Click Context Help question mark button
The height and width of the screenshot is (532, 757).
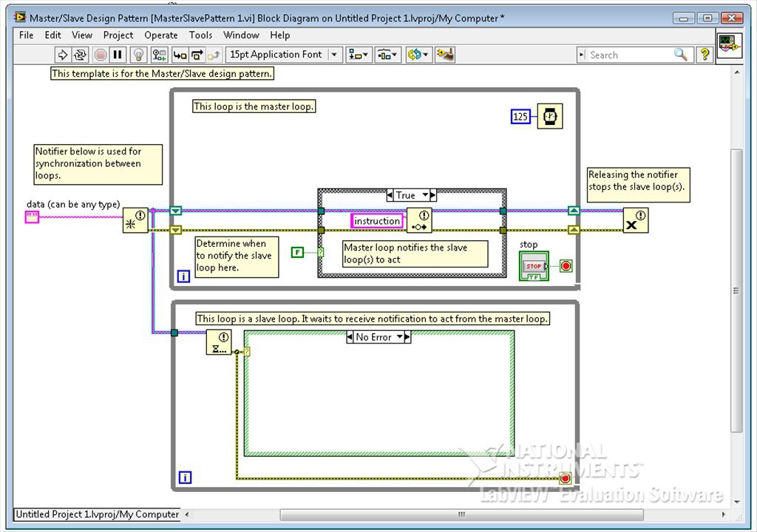click(705, 55)
